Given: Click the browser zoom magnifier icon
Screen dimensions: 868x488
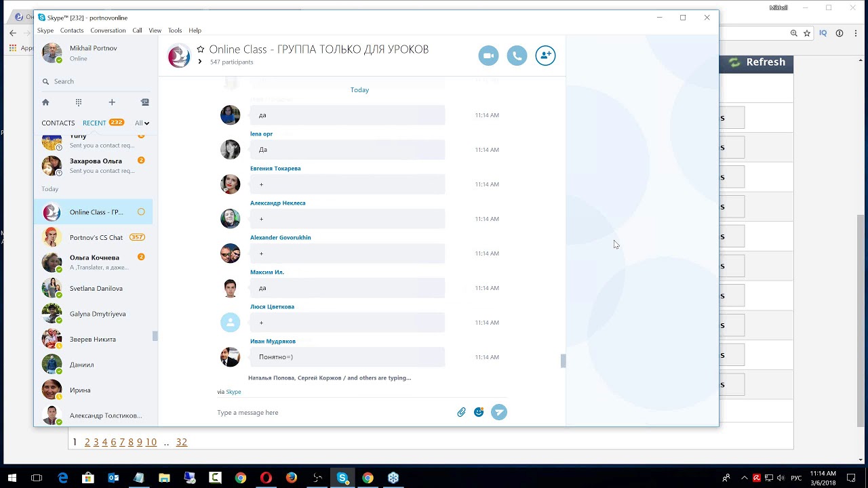Looking at the screenshot, I should 794,33.
